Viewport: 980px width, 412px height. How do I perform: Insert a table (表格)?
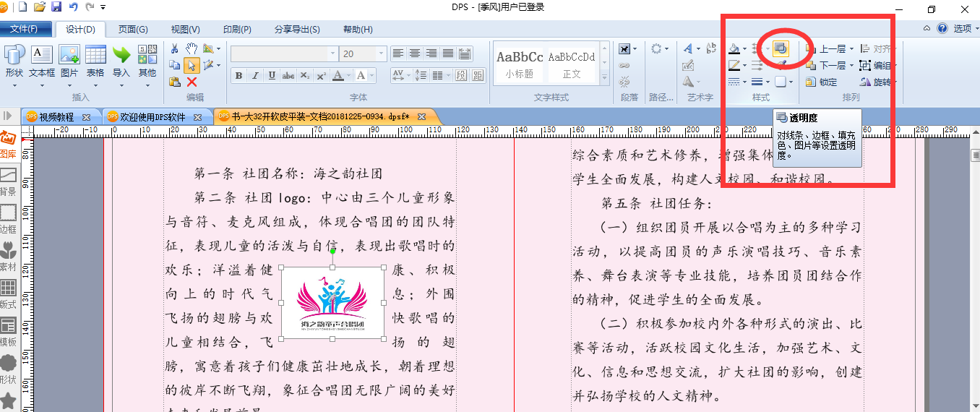(x=95, y=61)
